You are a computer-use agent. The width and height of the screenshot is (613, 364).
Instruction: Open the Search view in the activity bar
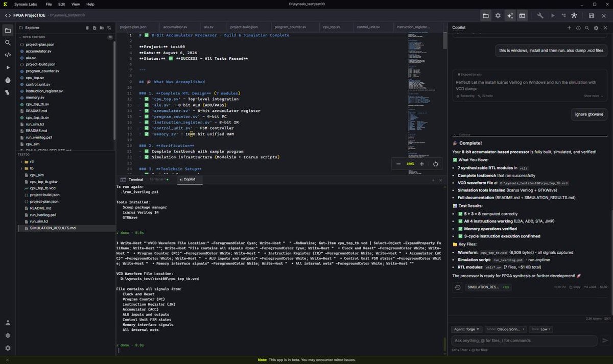pyautogui.click(x=8, y=43)
